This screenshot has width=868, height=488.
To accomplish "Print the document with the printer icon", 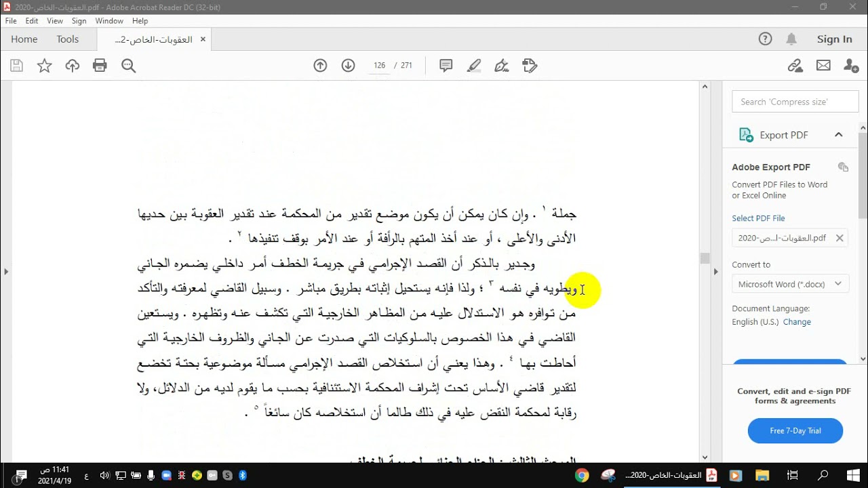I will click(100, 66).
